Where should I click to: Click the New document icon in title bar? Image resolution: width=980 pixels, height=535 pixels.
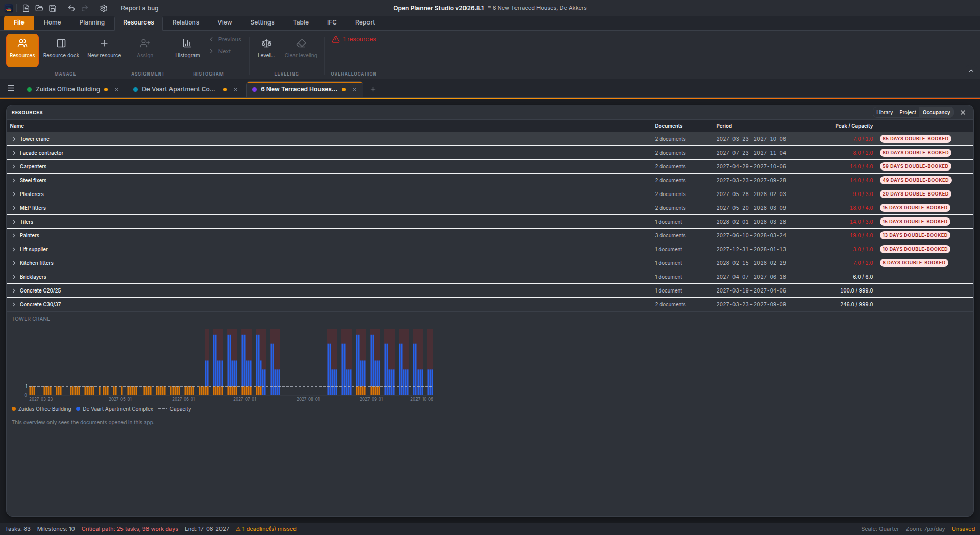pos(26,8)
